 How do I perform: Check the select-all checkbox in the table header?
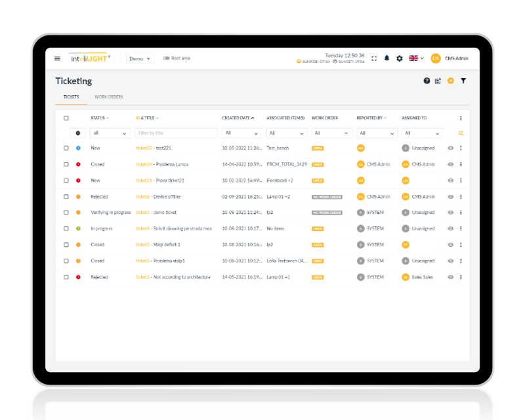pyautogui.click(x=66, y=117)
